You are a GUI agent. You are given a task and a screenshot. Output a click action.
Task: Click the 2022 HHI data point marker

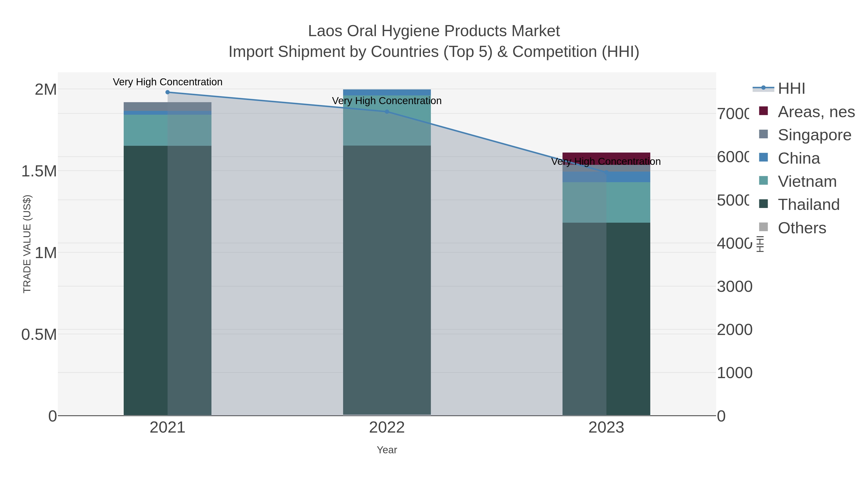coord(387,112)
